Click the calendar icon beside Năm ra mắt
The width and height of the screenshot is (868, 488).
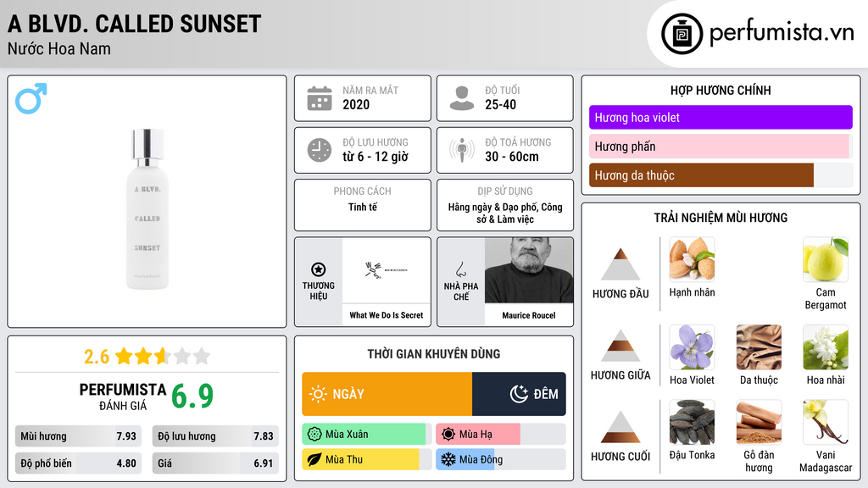[x=320, y=98]
